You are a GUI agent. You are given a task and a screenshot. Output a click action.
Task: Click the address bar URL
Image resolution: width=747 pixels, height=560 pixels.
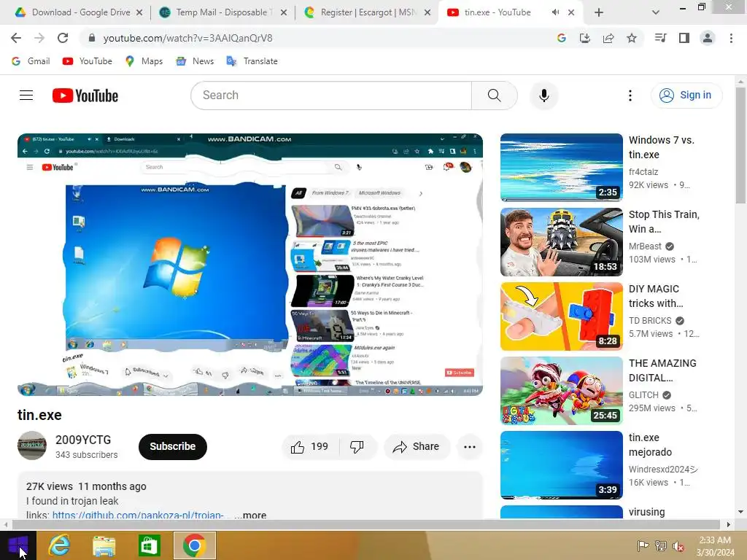[187, 38]
